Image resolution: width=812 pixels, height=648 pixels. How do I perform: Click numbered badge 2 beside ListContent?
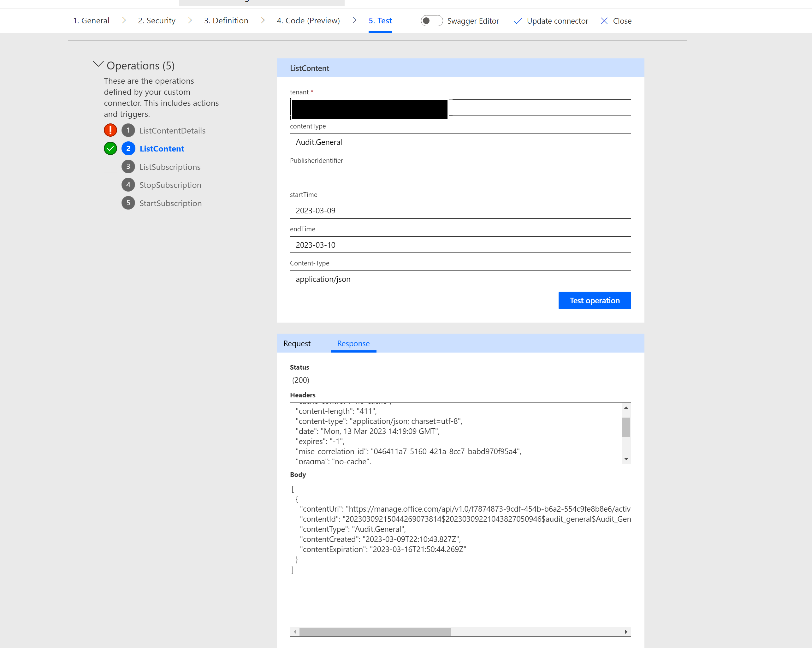(x=128, y=148)
